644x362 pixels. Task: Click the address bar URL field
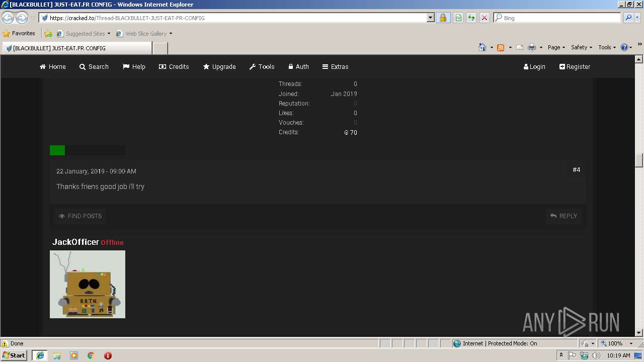233,18
